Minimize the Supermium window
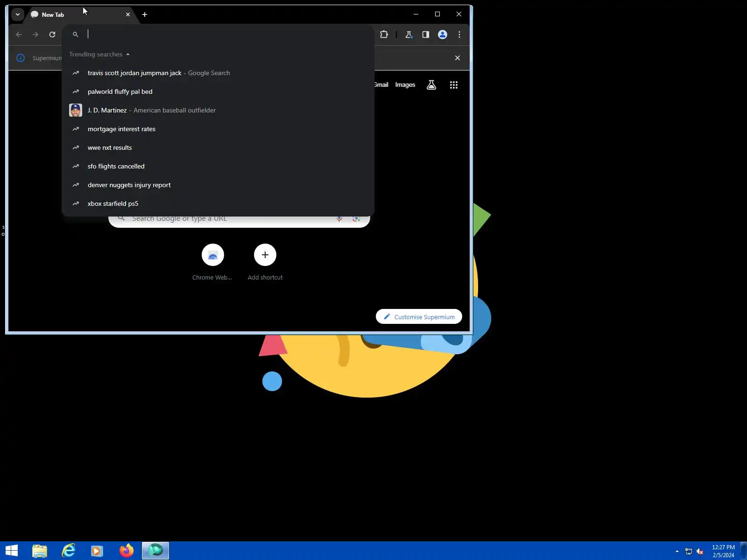The width and height of the screenshot is (747, 560). [416, 14]
